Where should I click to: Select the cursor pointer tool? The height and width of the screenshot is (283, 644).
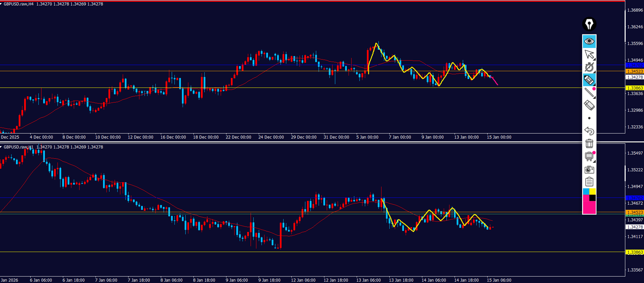pos(589,54)
